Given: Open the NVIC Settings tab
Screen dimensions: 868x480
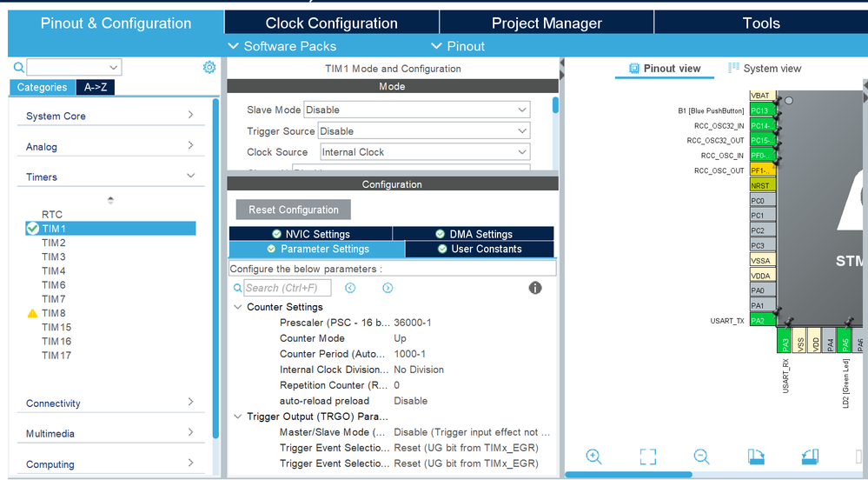Looking at the screenshot, I should (x=310, y=234).
